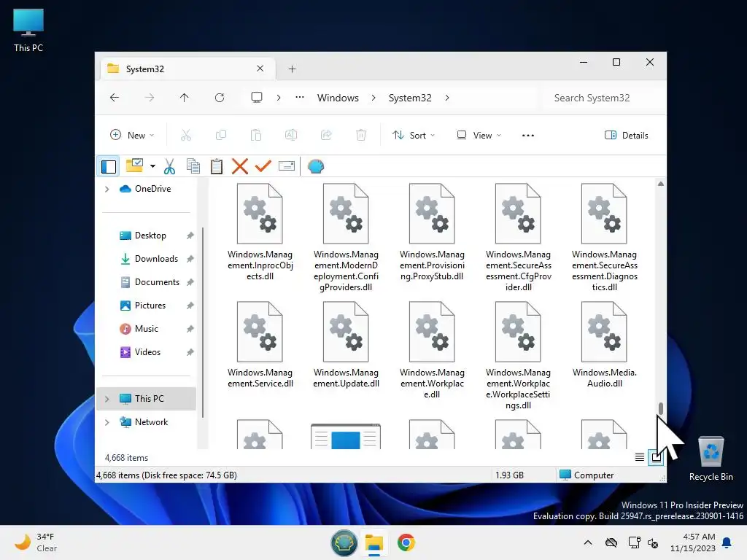Click scroll up arrow in file list
The width and height of the screenshot is (747, 560).
click(x=661, y=184)
